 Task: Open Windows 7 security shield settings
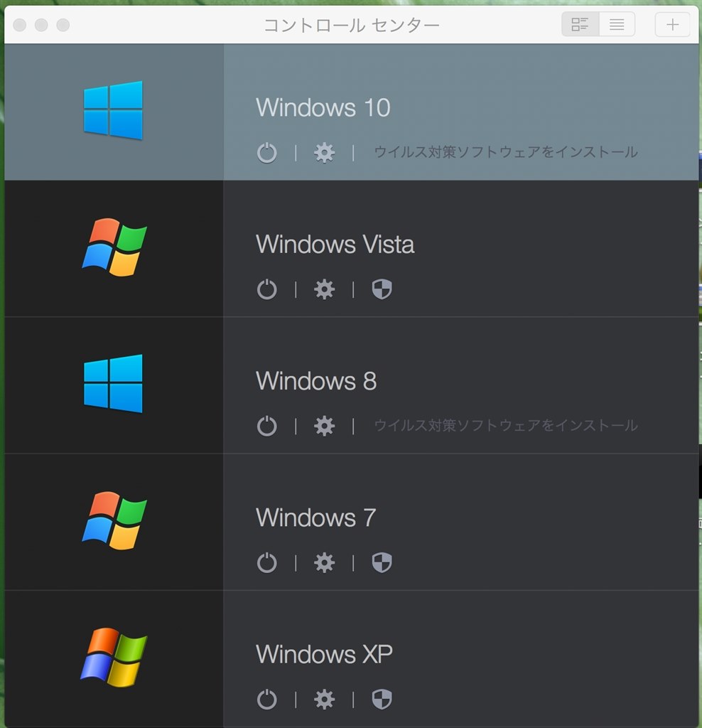coord(382,562)
